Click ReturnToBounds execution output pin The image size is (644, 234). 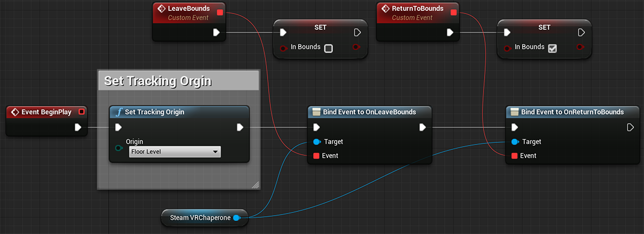(450, 32)
